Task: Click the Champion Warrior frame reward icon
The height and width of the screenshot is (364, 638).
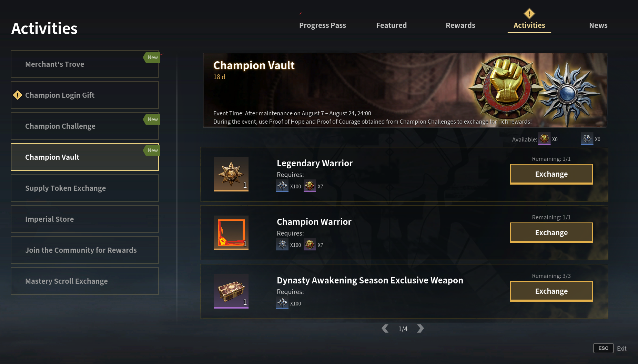Action: [x=231, y=233]
